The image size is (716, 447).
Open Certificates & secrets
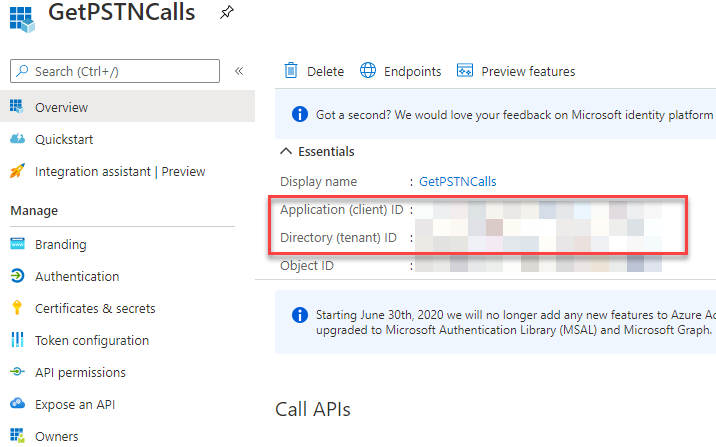coord(95,308)
